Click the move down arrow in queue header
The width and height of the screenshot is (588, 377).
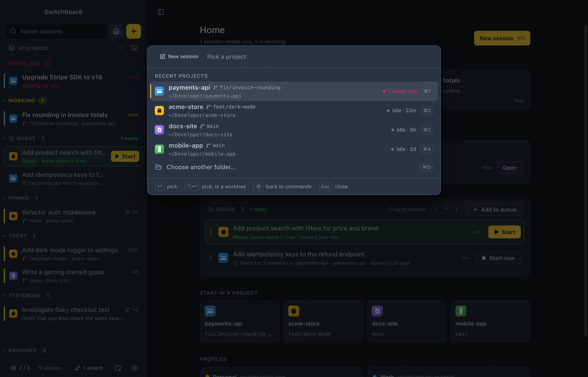457,209
